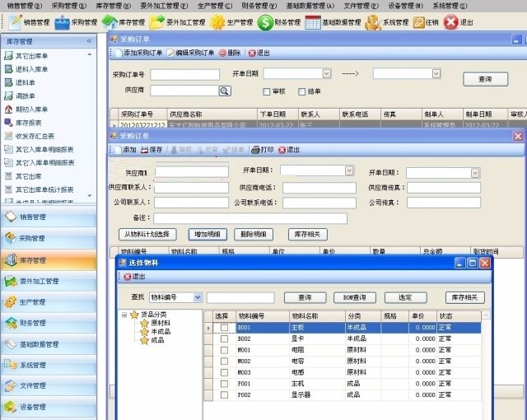Click the 注销 key icon
Image resolution: width=527 pixels, height=420 pixels.
(418, 22)
